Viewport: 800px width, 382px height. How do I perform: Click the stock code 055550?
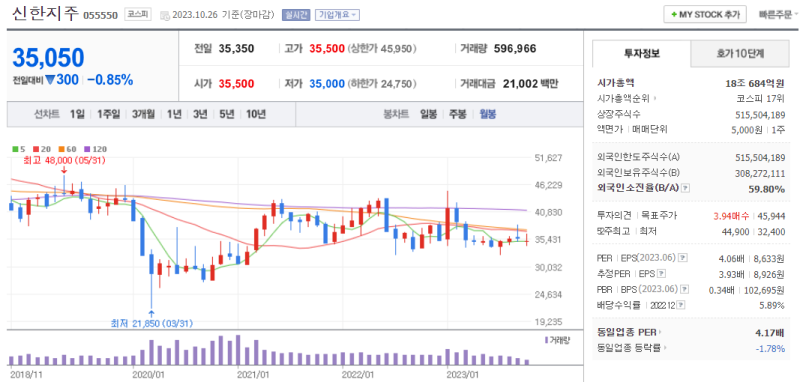(x=102, y=15)
